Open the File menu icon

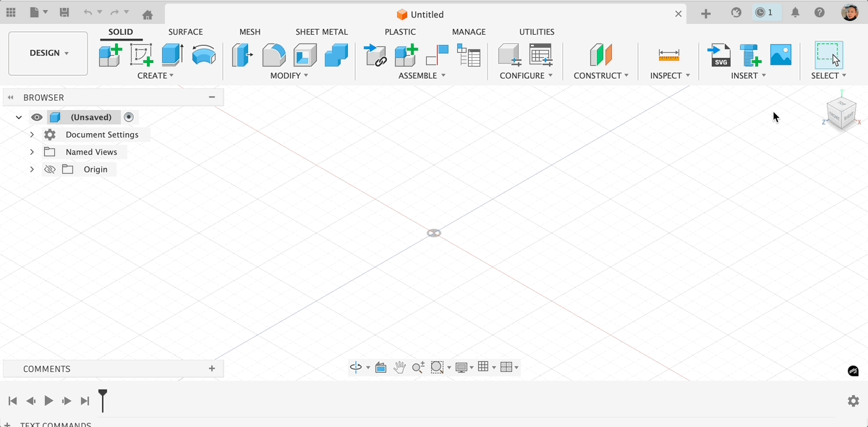[x=38, y=12]
